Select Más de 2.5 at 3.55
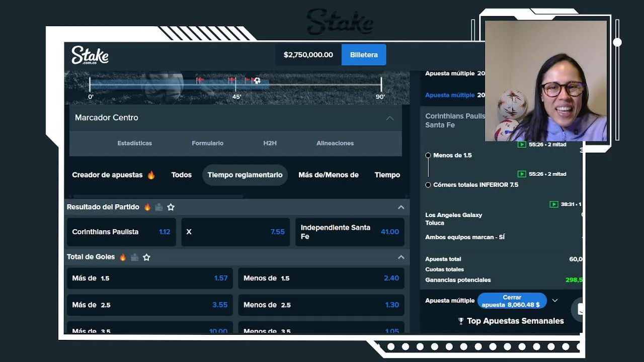 pyautogui.click(x=150, y=305)
